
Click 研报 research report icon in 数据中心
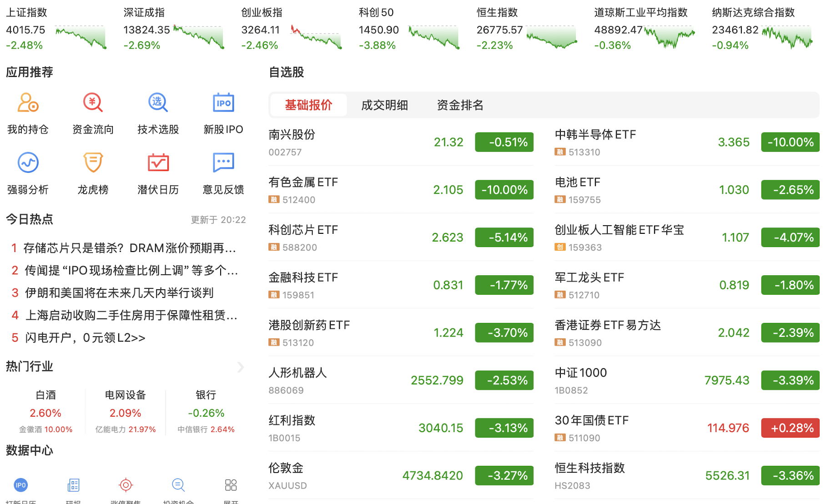point(73,486)
